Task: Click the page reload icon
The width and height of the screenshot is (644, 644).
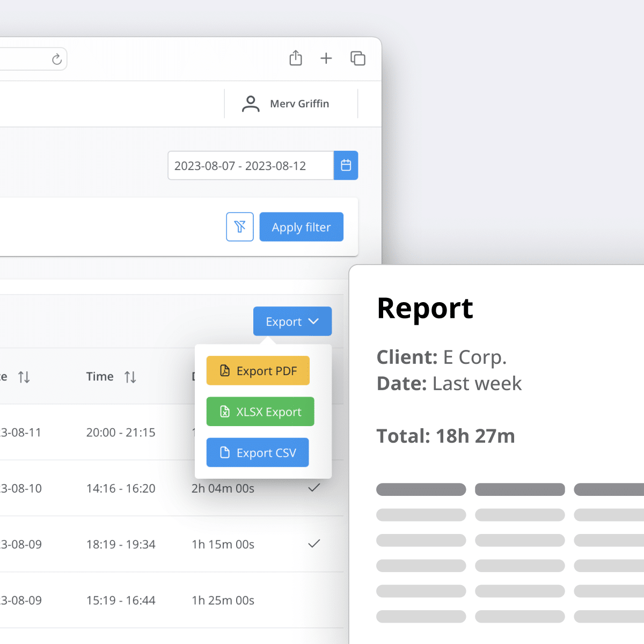Action: click(x=57, y=59)
